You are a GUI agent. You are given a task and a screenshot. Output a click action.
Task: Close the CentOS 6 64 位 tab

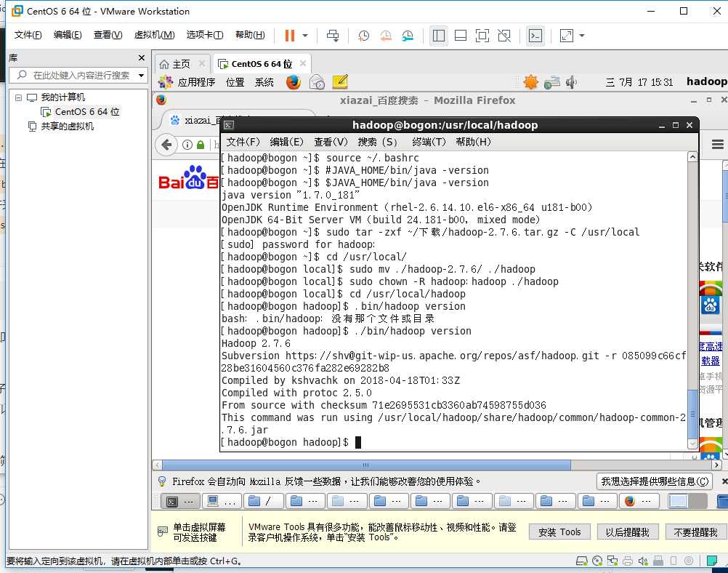(303, 63)
